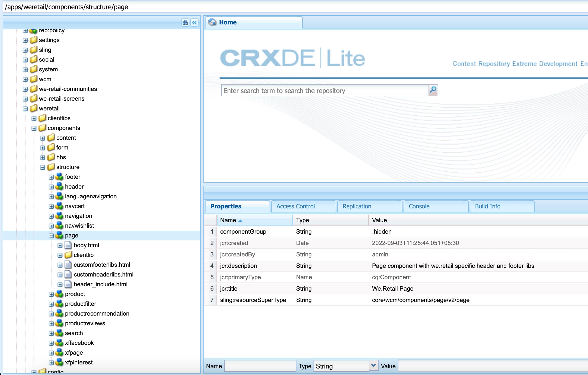Expand the header component node

[x=51, y=187]
